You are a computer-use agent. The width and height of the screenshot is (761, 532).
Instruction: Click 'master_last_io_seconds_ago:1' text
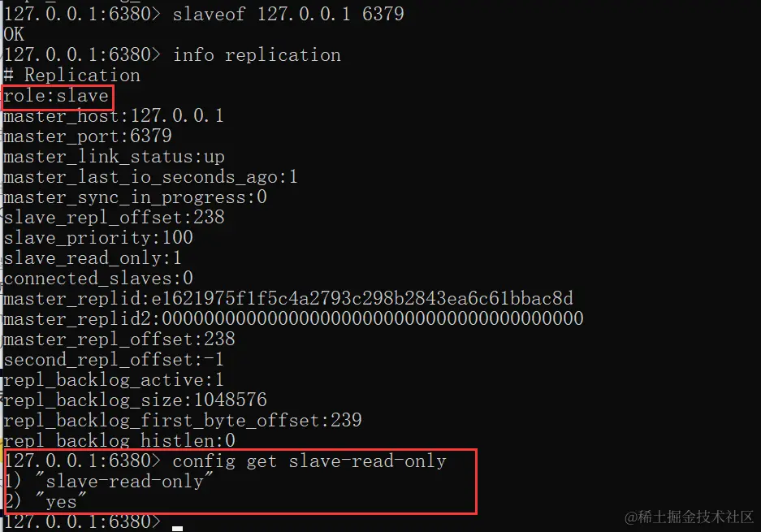(x=150, y=177)
